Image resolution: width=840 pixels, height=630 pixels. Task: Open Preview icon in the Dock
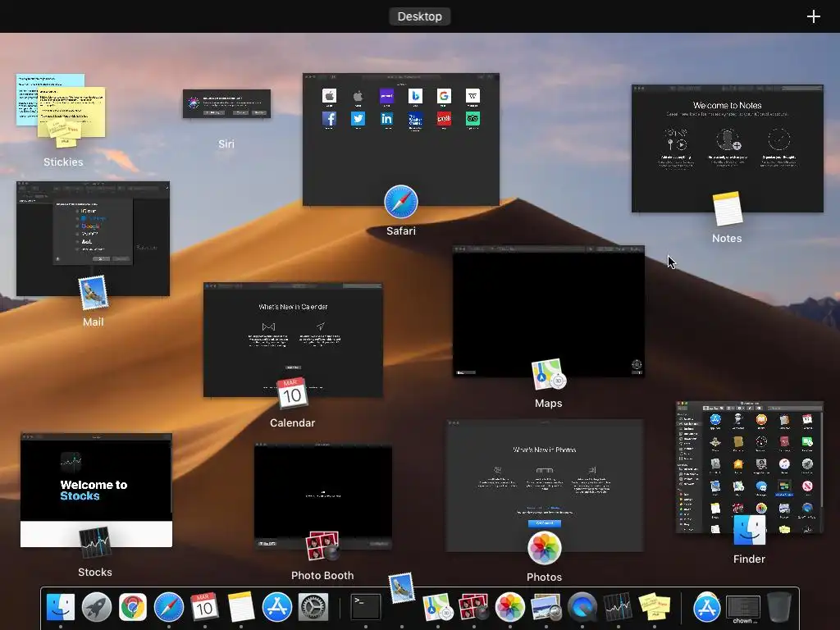tap(546, 607)
